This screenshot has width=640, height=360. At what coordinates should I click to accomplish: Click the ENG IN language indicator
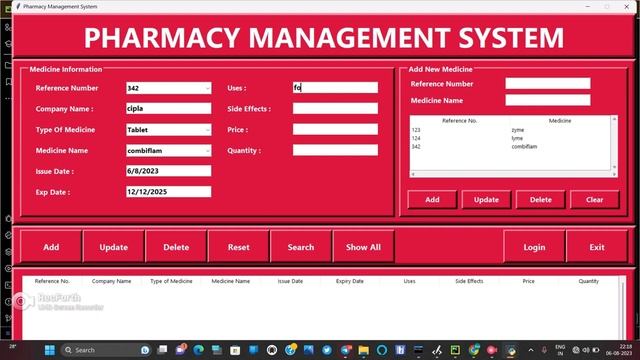[560, 350]
